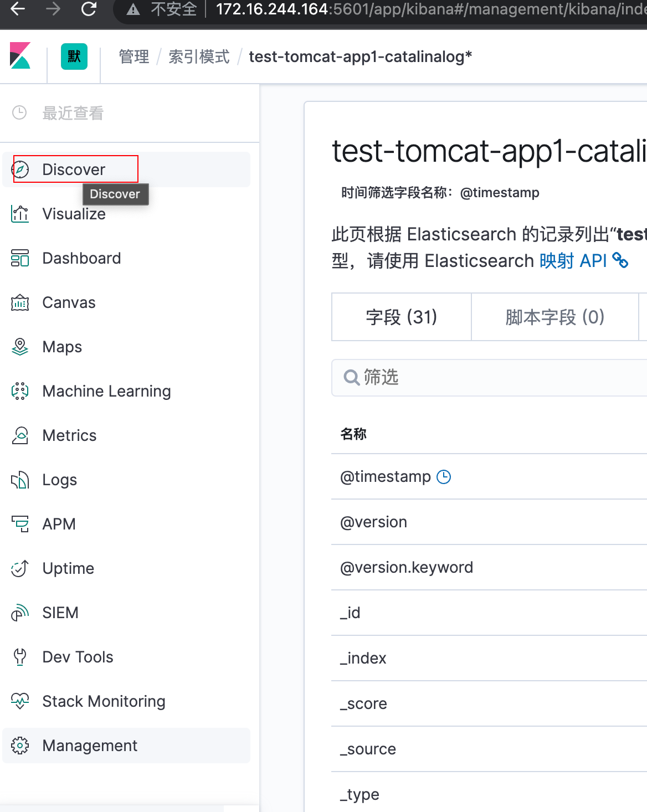Viewport: 647px width, 812px height.
Task: Open the Dashboard label
Action: pyautogui.click(x=82, y=258)
